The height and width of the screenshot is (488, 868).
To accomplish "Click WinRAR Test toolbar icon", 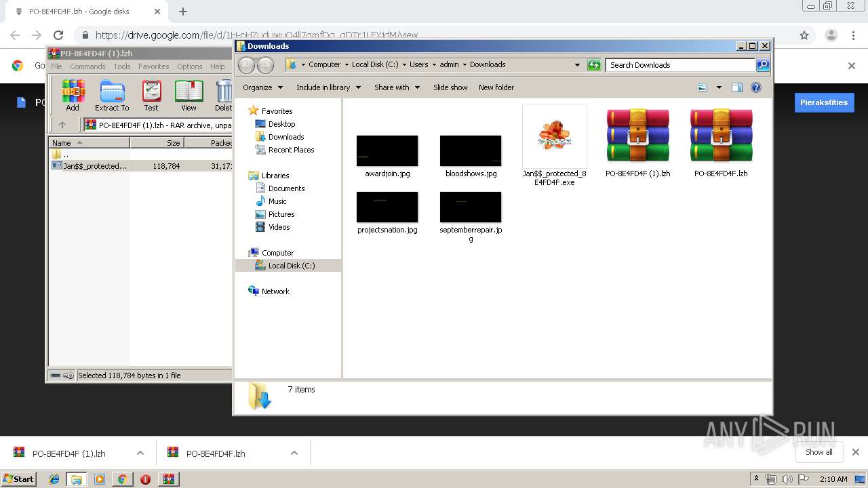I will (x=151, y=95).
